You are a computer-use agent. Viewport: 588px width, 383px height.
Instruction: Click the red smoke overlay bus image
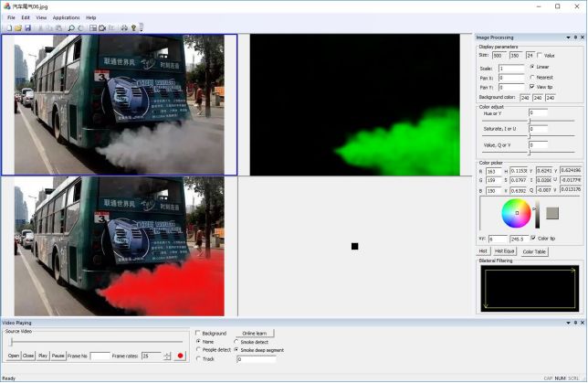click(120, 246)
